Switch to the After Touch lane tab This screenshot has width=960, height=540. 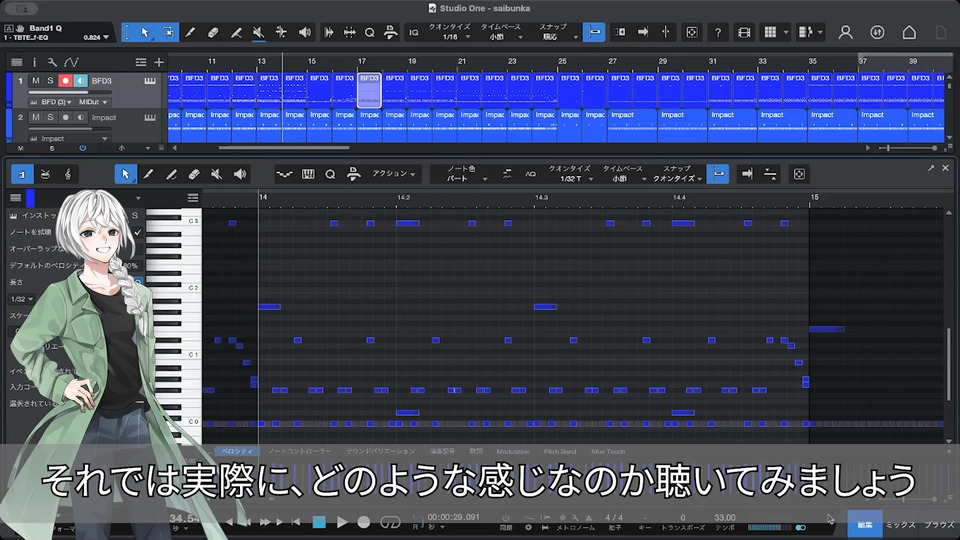[x=607, y=452]
